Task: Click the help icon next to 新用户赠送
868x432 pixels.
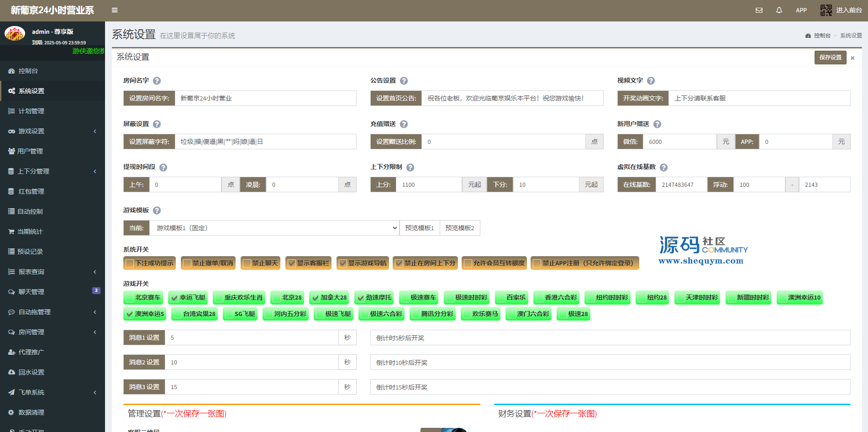Action: tap(657, 124)
